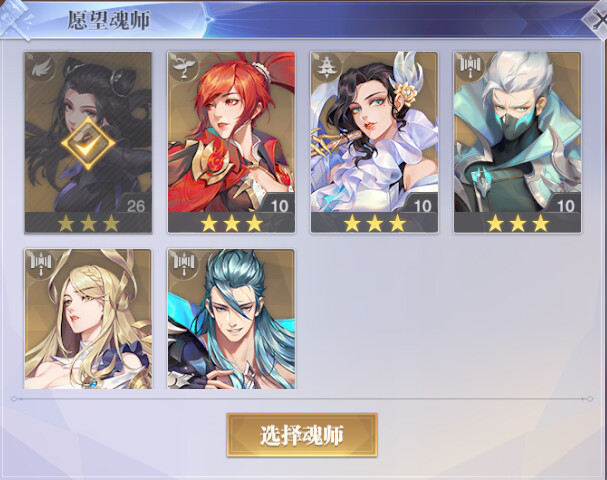Click the hammer emblem beside 愿望魂师 title
Viewport: 607px width, 480px height.
(15, 20)
